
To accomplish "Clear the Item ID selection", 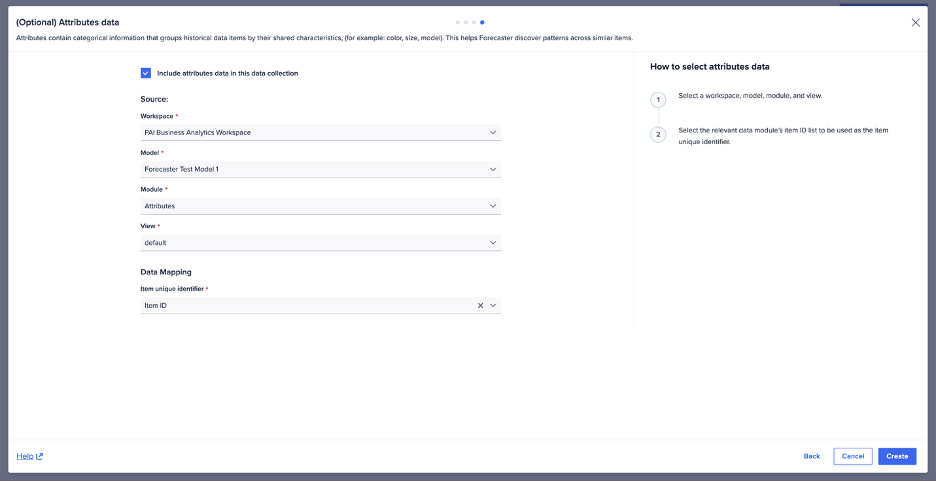I will pyautogui.click(x=480, y=305).
